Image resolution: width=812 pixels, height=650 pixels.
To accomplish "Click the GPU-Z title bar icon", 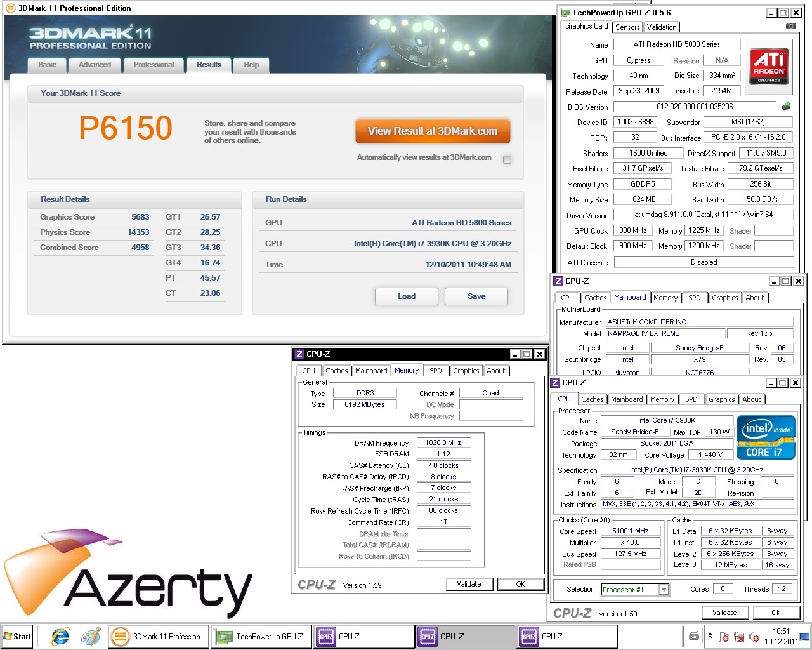I will pos(565,13).
